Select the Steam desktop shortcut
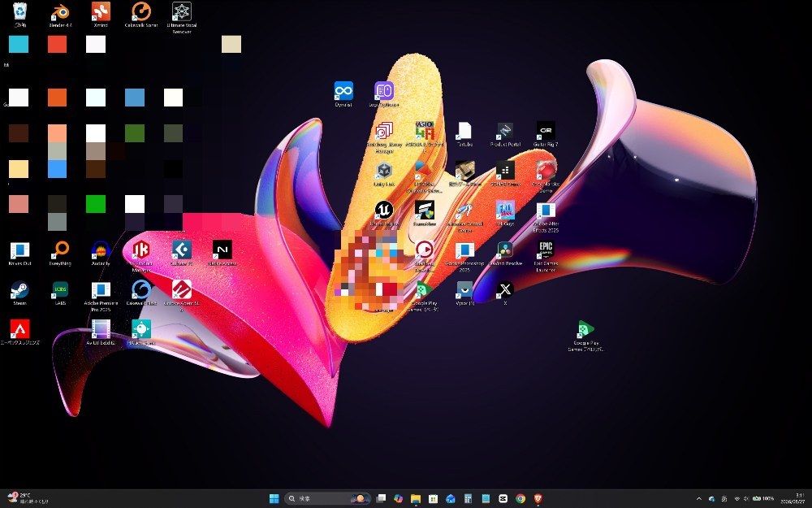812x508 pixels. coord(19,293)
